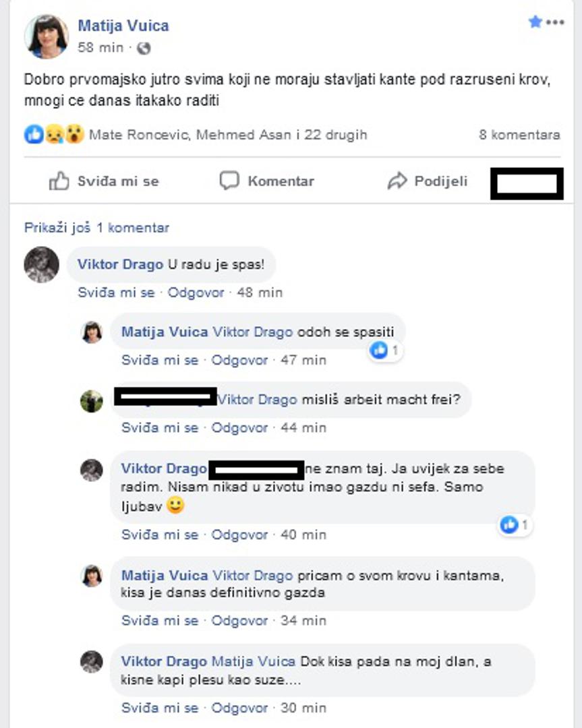Screen dimensions: 582x728
Task: Reply to the 'arbeit macht frei' comment
Action: pyautogui.click(x=239, y=427)
